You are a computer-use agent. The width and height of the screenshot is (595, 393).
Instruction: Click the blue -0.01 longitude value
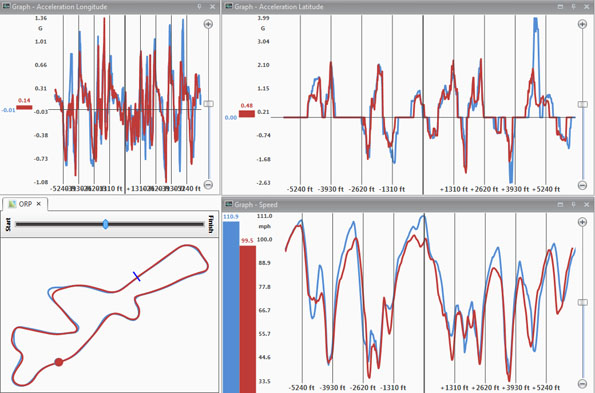pyautogui.click(x=8, y=110)
